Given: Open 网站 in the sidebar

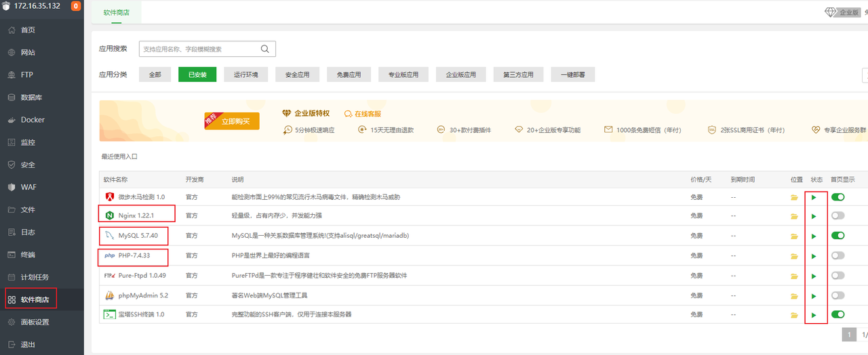Looking at the screenshot, I should pyautogui.click(x=28, y=52).
